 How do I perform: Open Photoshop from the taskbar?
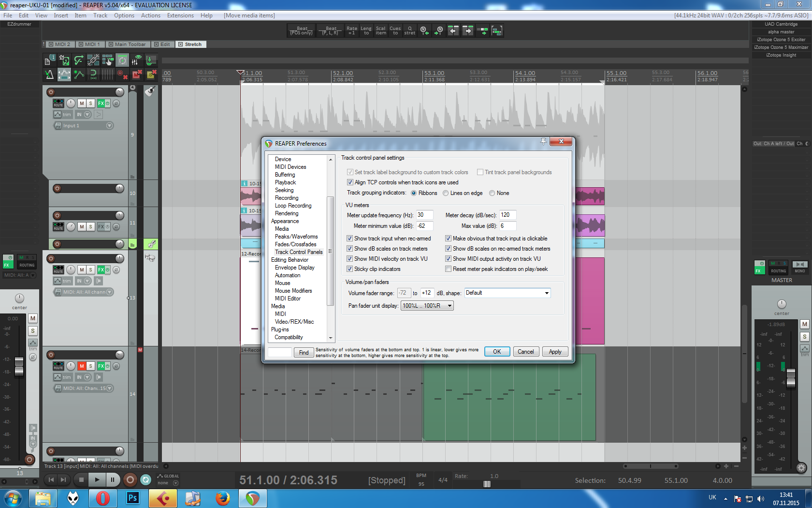point(132,498)
